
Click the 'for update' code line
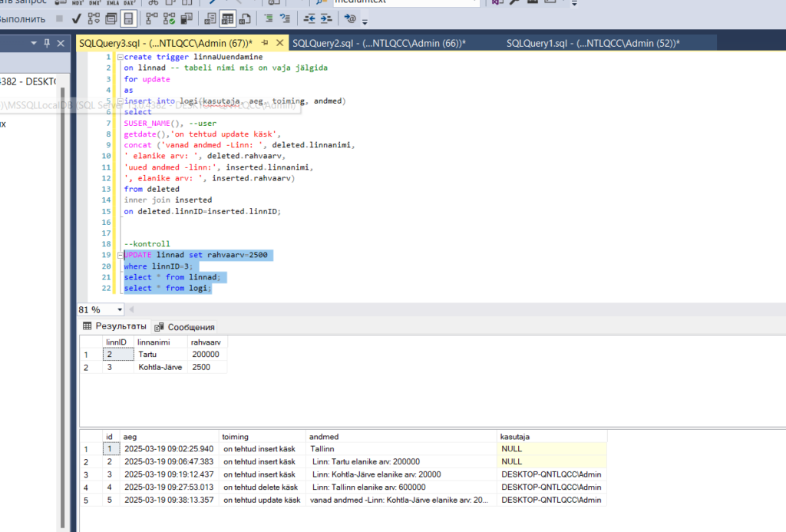coord(147,79)
